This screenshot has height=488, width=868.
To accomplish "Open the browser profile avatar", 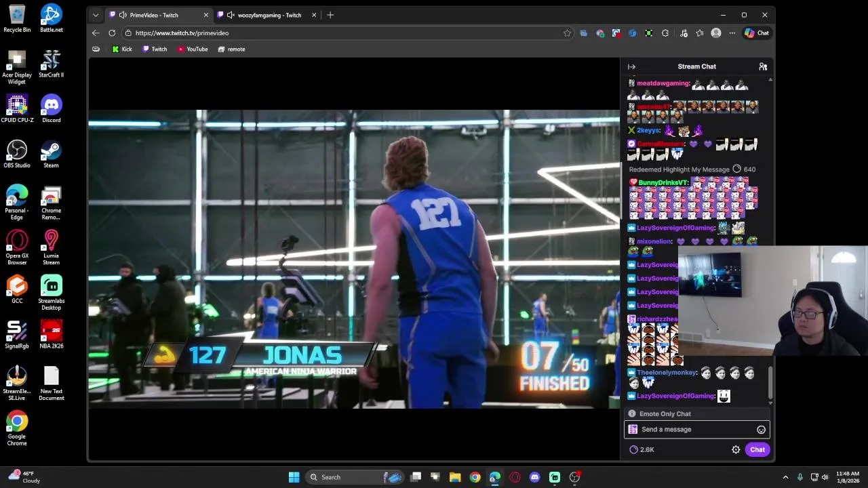I will [x=716, y=33].
